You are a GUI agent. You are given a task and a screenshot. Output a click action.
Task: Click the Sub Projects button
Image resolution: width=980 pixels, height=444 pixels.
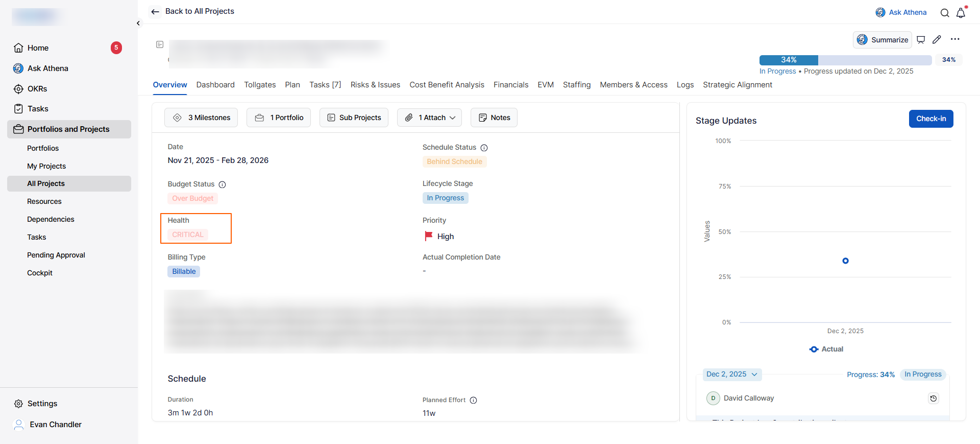354,118
